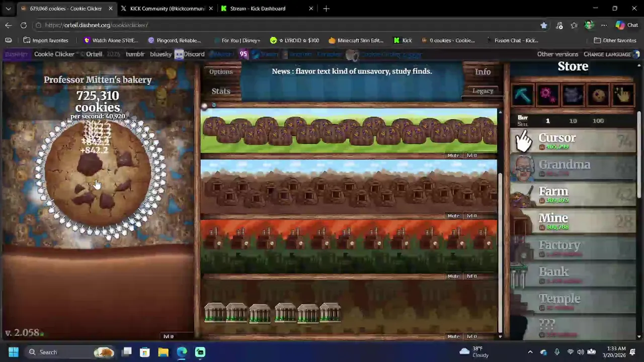The image size is (644, 362).
Task: Mute the Mine row
Action: [453, 216]
